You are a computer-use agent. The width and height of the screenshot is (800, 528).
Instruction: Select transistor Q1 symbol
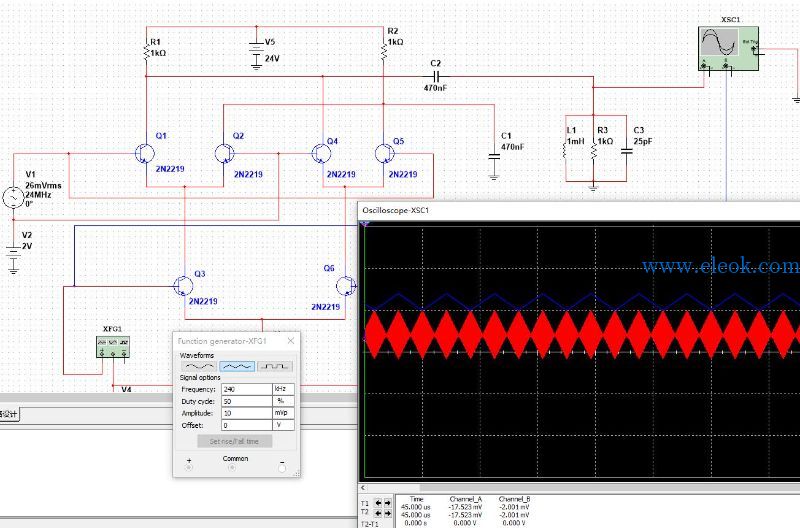click(145, 154)
